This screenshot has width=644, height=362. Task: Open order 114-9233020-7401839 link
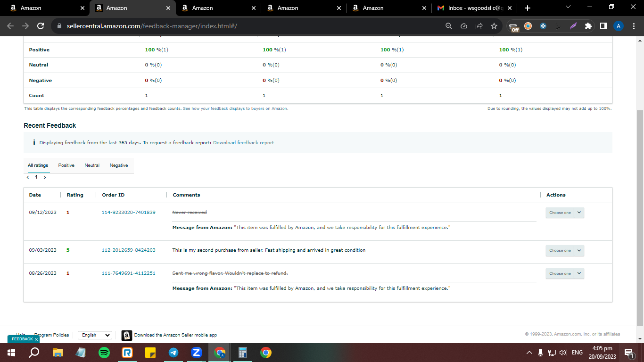129,213
